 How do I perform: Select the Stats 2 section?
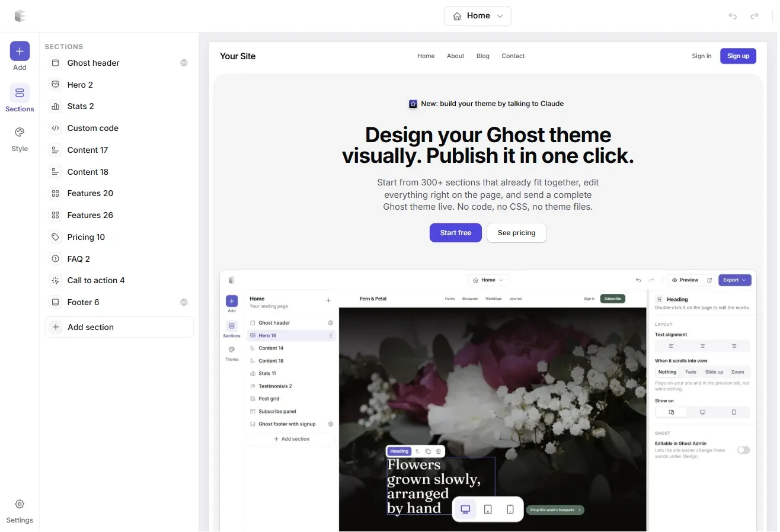pyautogui.click(x=119, y=106)
